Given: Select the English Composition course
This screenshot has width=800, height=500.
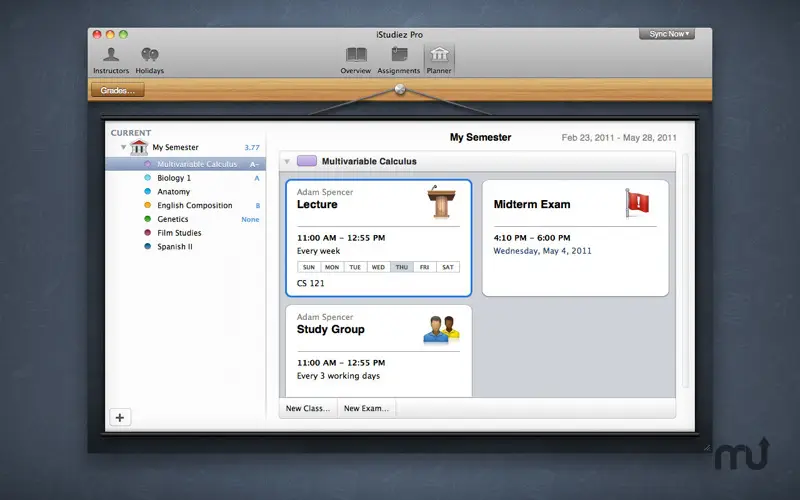Looking at the screenshot, I should click(185, 205).
